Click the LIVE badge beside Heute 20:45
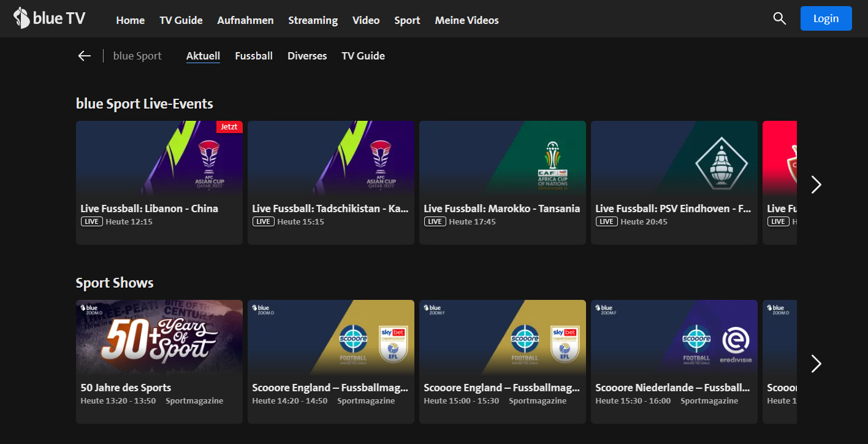The height and width of the screenshot is (444, 868). pyautogui.click(x=606, y=221)
